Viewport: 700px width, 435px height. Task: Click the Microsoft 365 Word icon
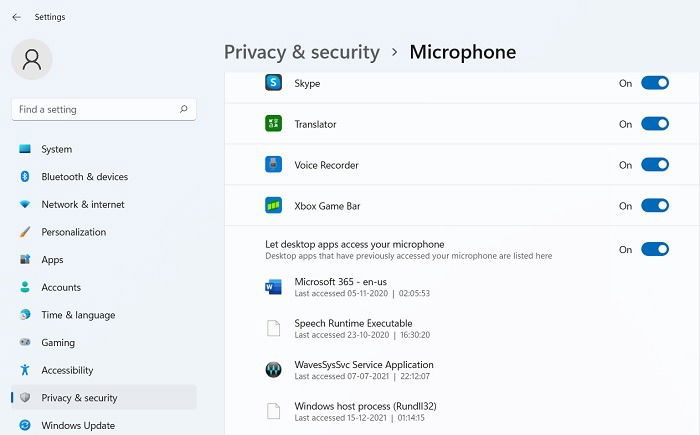point(273,287)
